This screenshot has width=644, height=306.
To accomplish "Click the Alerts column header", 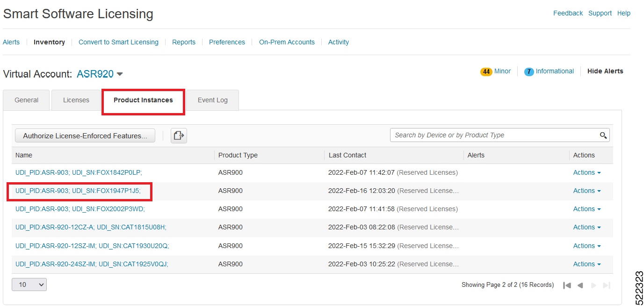I will pyautogui.click(x=476, y=155).
